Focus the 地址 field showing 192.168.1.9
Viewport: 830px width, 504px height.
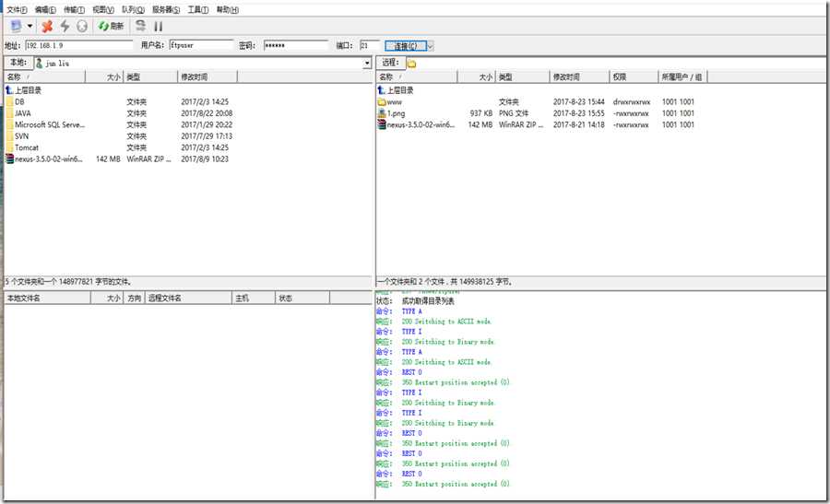click(79, 45)
